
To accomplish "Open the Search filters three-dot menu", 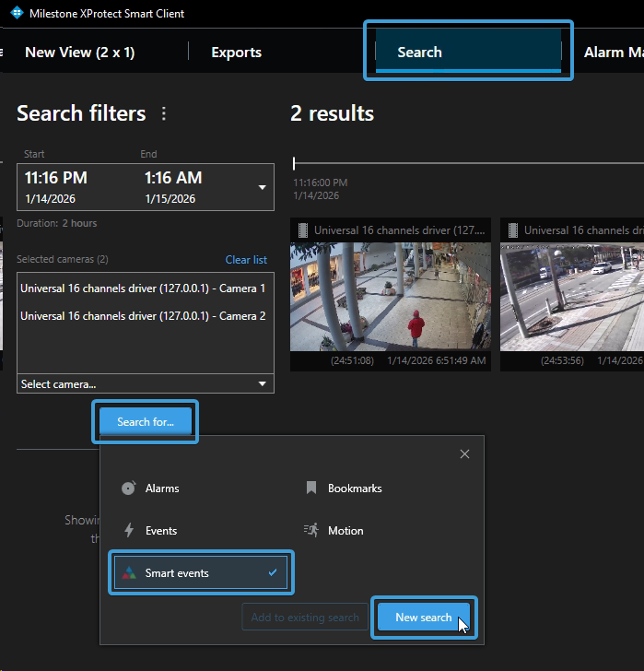I will pyautogui.click(x=164, y=113).
